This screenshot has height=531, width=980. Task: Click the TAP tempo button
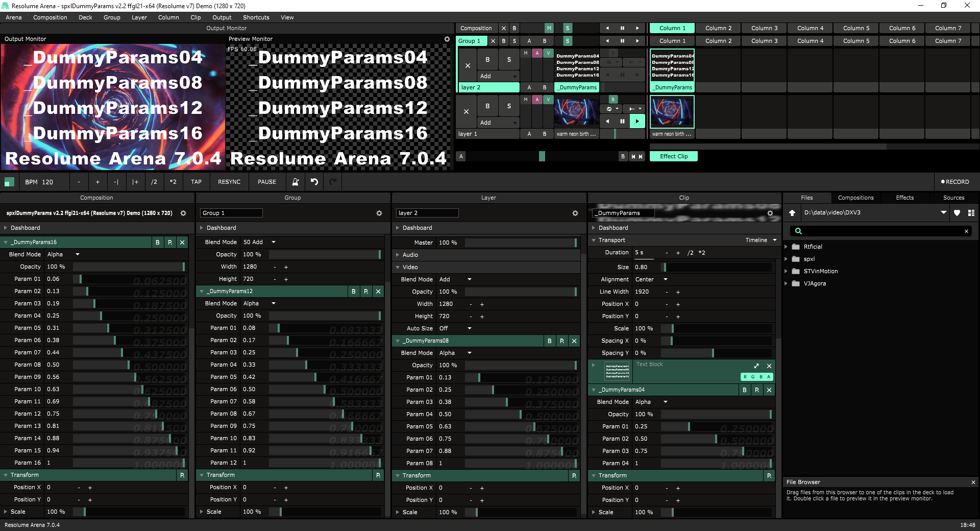pyautogui.click(x=196, y=182)
